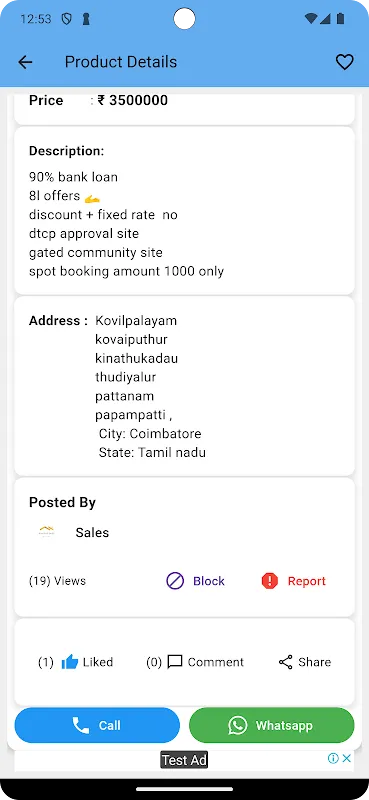Tap the phone handset icon in Call

coord(81,725)
